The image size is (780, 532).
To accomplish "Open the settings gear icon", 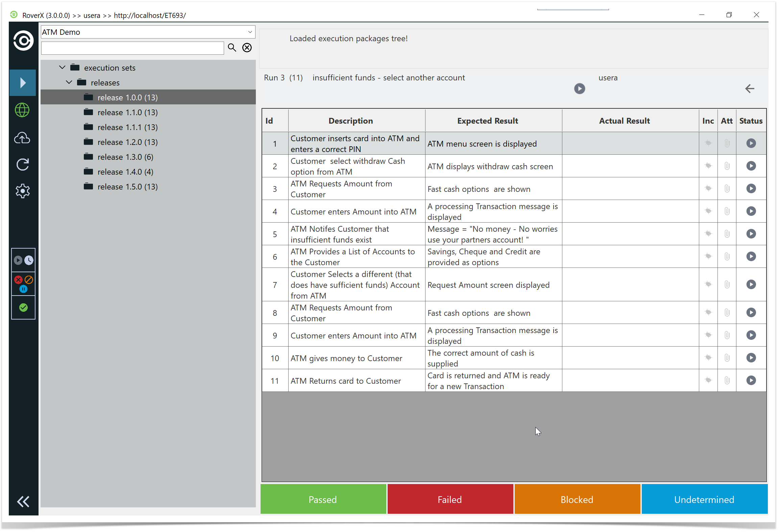I will (22, 191).
